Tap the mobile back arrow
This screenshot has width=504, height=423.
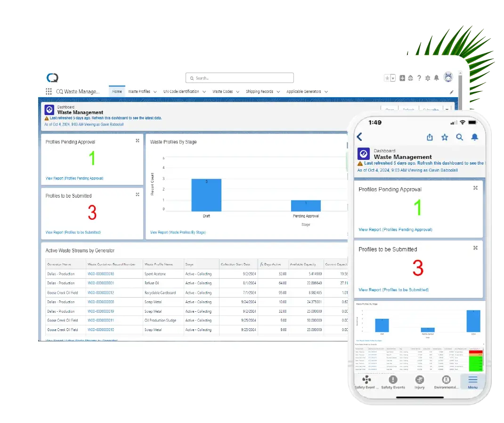pyautogui.click(x=360, y=137)
